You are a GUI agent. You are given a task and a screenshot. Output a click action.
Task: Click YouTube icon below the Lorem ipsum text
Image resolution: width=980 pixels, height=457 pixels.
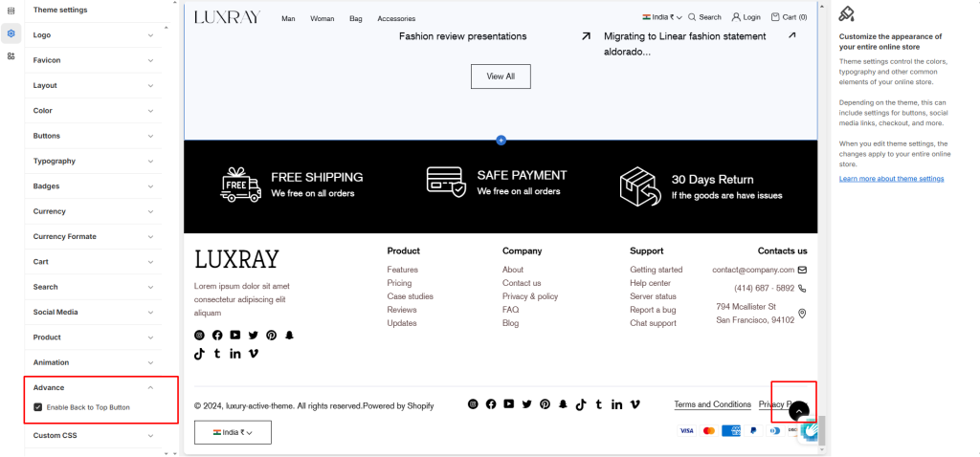(x=235, y=336)
